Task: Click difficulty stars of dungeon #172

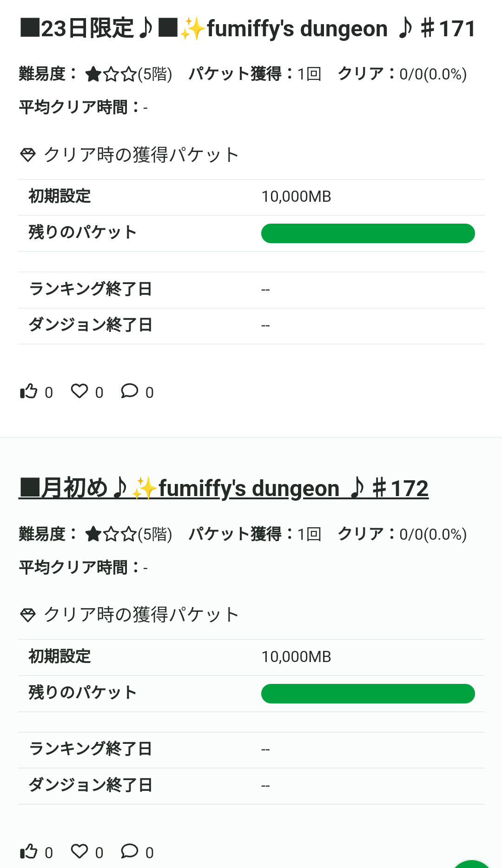Action: point(111,535)
